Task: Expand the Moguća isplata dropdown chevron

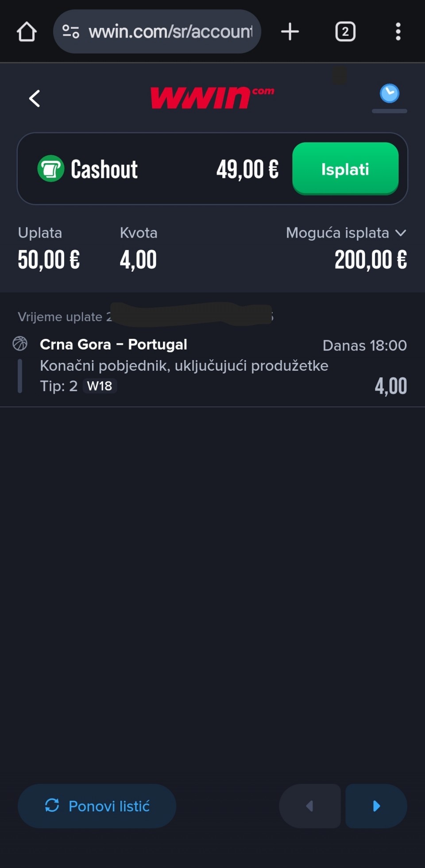Action: coord(401,233)
